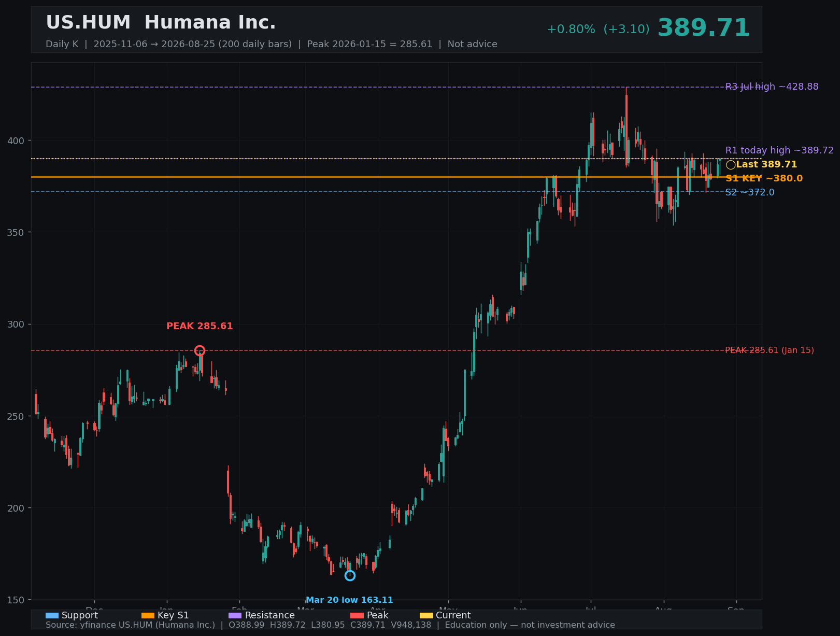Click the red peak circle marker at 285.61
The height and width of the screenshot is (636, 840).
point(200,351)
